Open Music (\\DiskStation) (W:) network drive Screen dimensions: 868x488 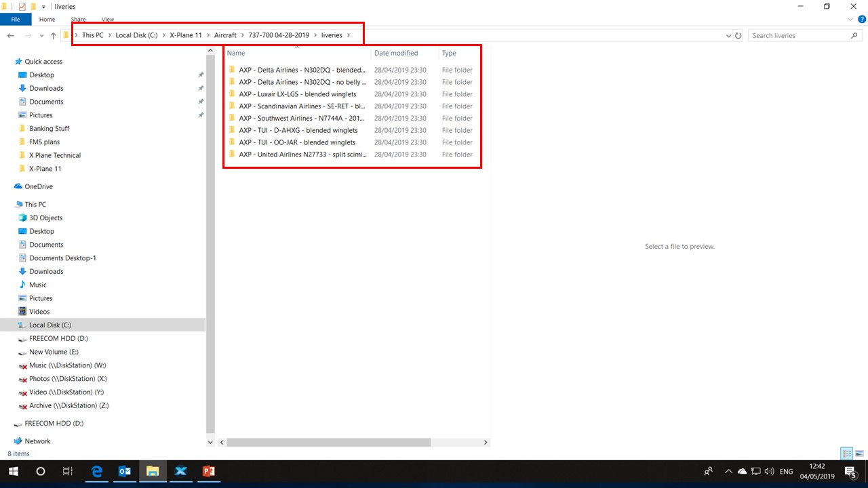point(67,365)
